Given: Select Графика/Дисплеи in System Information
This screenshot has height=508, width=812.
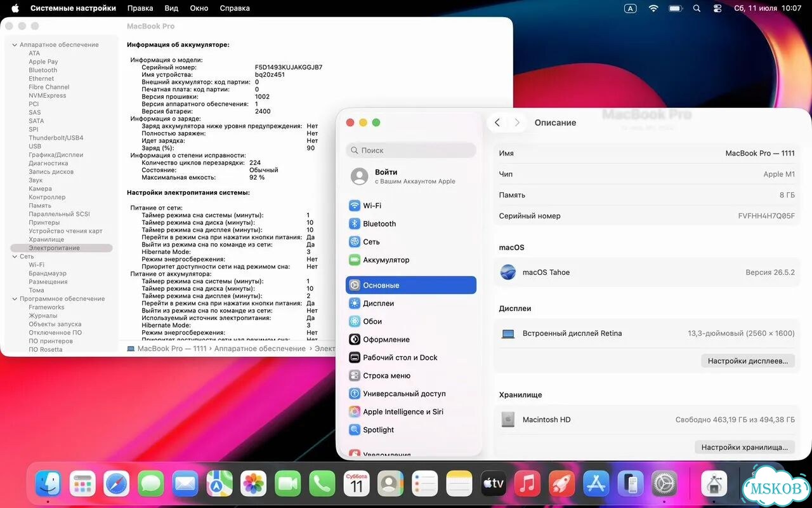Looking at the screenshot, I should click(x=56, y=155).
